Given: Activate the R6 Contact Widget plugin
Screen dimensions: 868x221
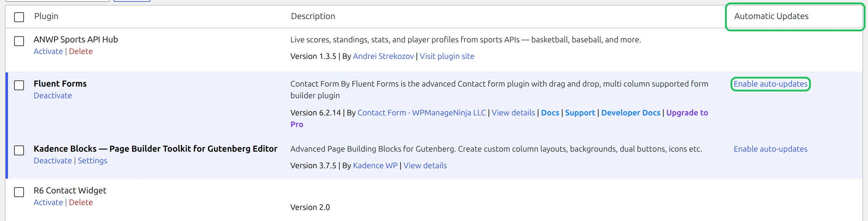Looking at the screenshot, I should (x=48, y=203).
